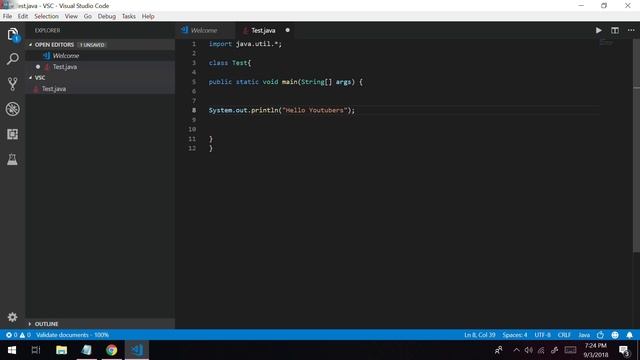Open the Test flask view in activity bar

13,160
